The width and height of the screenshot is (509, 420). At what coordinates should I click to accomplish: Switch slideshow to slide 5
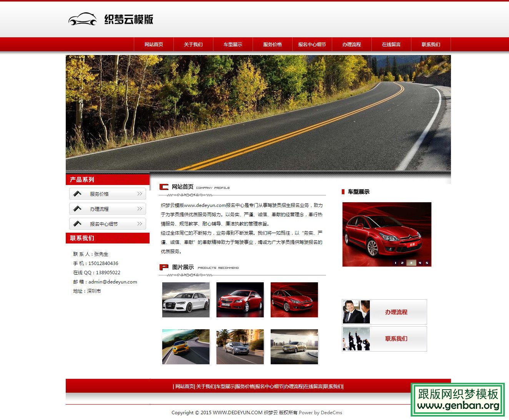pyautogui.click(x=427, y=263)
